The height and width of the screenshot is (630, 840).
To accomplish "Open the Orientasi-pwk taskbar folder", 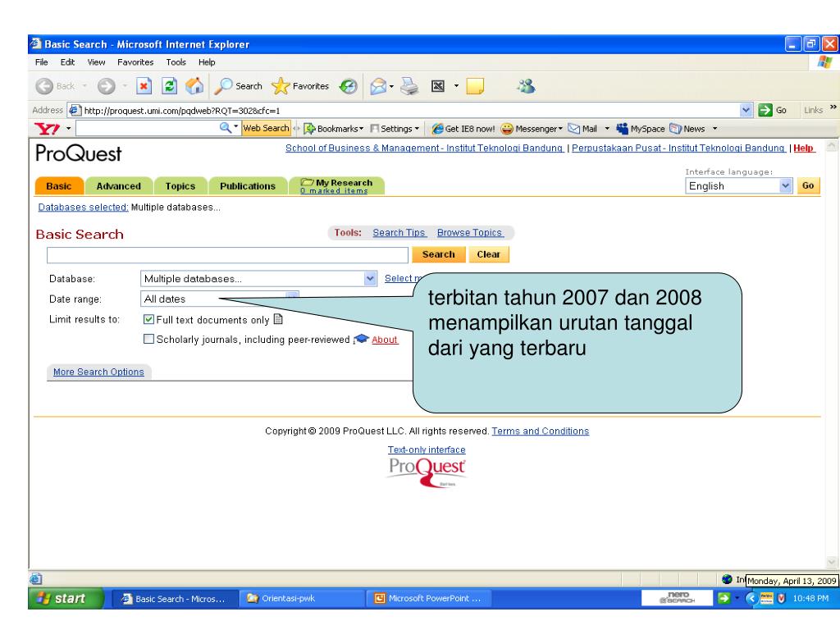I will [x=301, y=598].
